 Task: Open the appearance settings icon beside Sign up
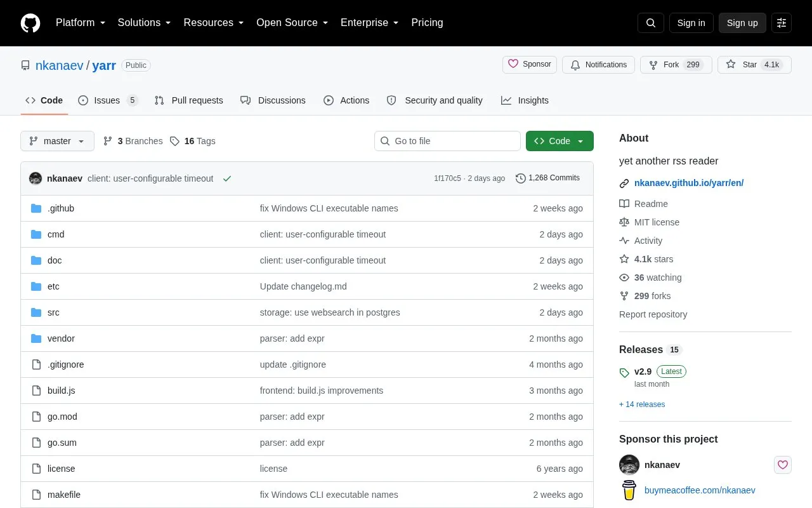(x=782, y=23)
